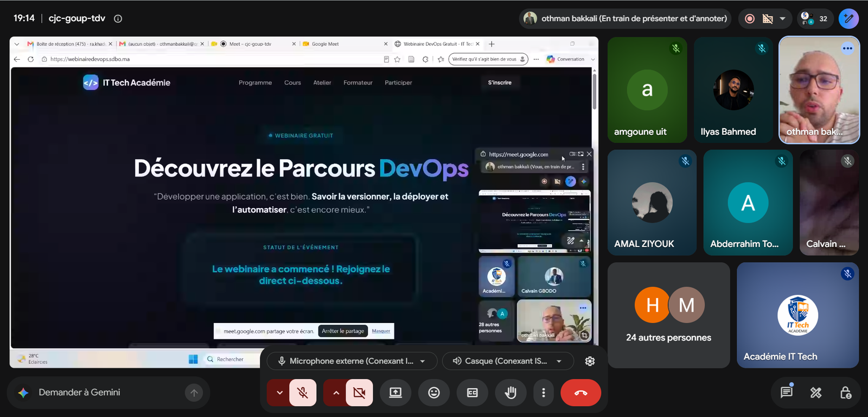Go back in shared browser
Viewport: 868px width, 417px height.
(x=17, y=59)
